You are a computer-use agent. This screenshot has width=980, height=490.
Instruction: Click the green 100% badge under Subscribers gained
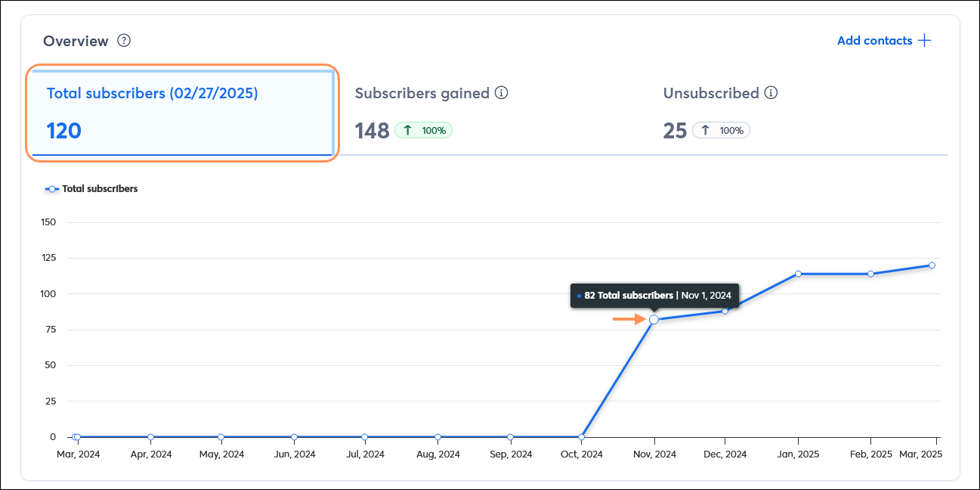click(x=424, y=131)
